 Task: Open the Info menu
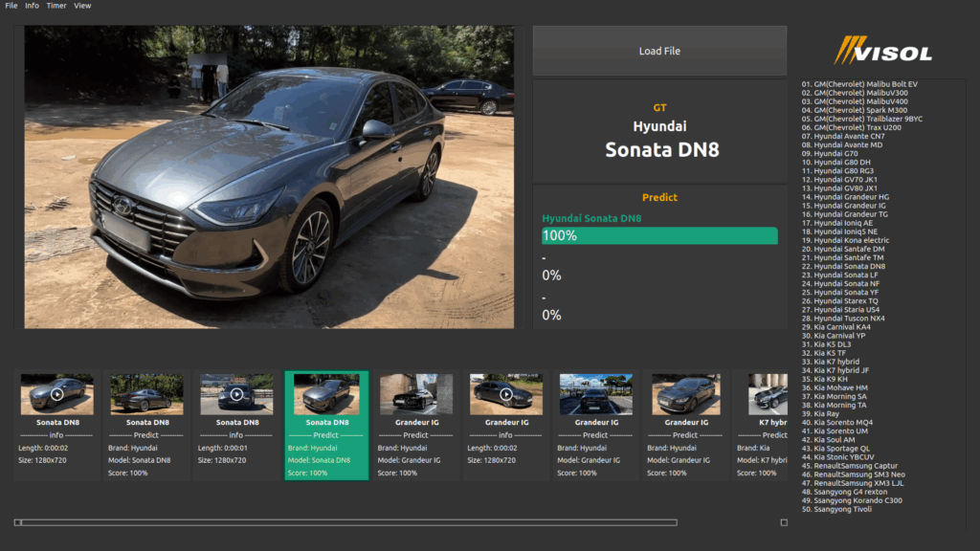(x=32, y=6)
